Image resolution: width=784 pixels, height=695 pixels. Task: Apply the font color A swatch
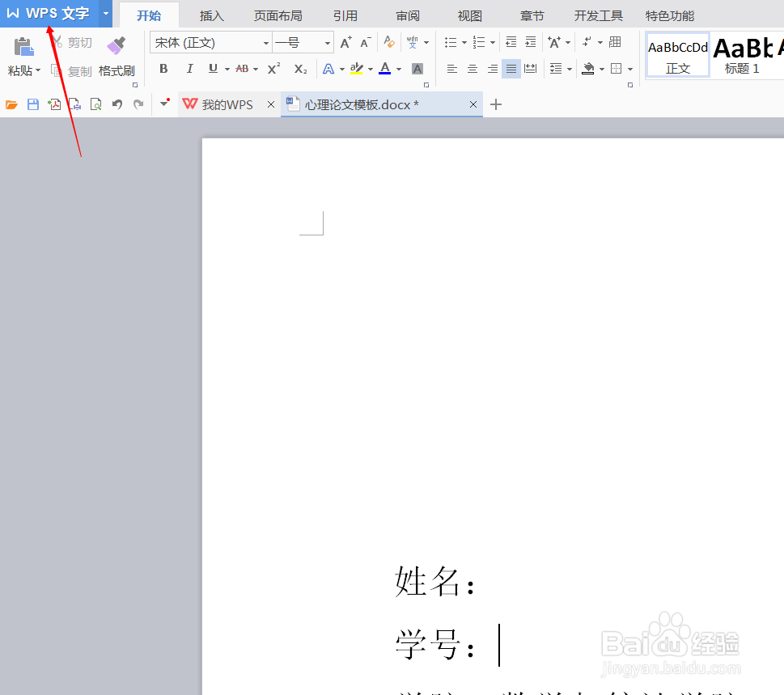tap(384, 69)
